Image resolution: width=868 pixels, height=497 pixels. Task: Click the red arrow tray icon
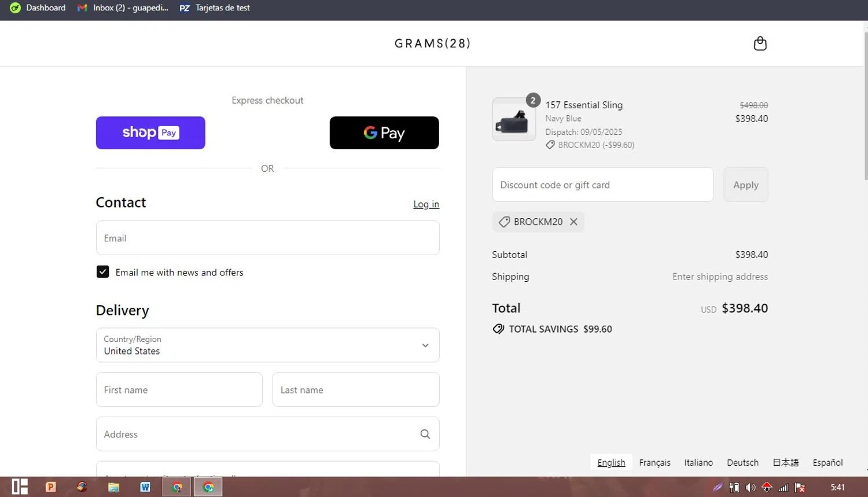(767, 487)
